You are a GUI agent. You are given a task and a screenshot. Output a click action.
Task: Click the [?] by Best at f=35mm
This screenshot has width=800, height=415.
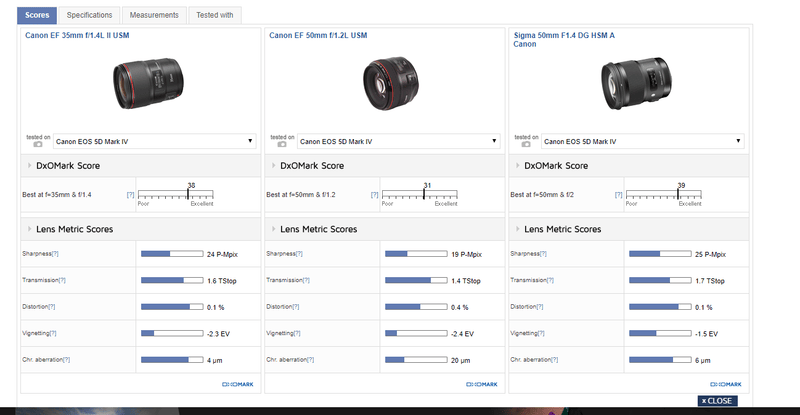[130, 194]
